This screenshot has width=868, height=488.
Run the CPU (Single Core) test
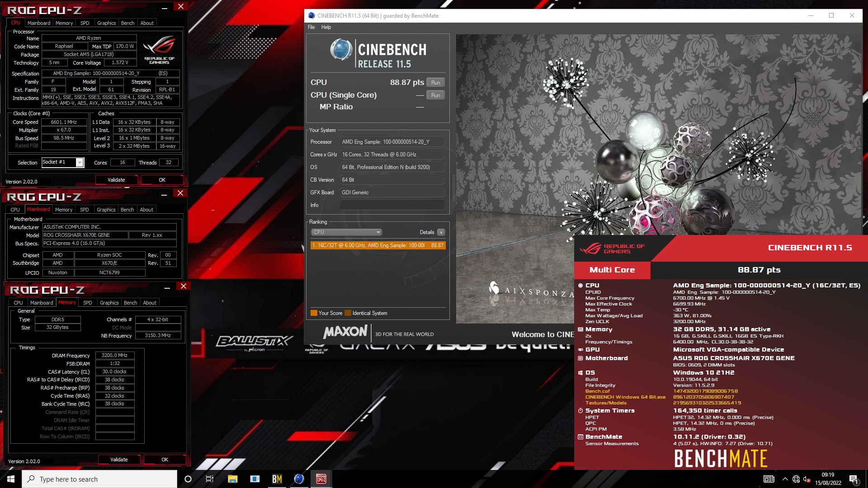point(435,95)
